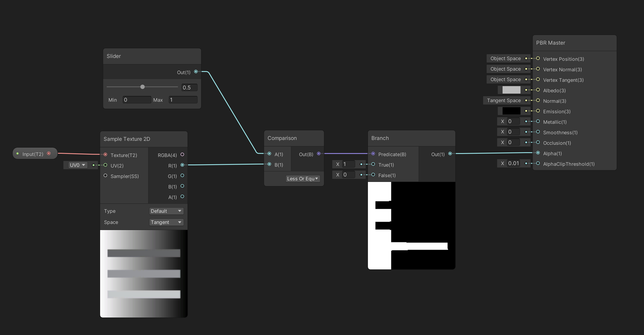Click the Slider handle at 0.5
Screen dimensions: 644x335
click(x=143, y=87)
